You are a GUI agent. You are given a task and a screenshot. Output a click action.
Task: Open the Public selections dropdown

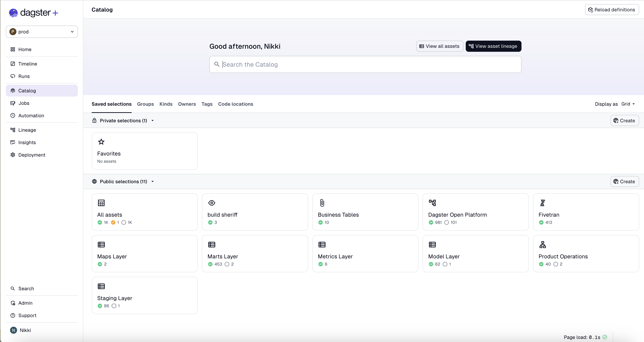(x=153, y=181)
